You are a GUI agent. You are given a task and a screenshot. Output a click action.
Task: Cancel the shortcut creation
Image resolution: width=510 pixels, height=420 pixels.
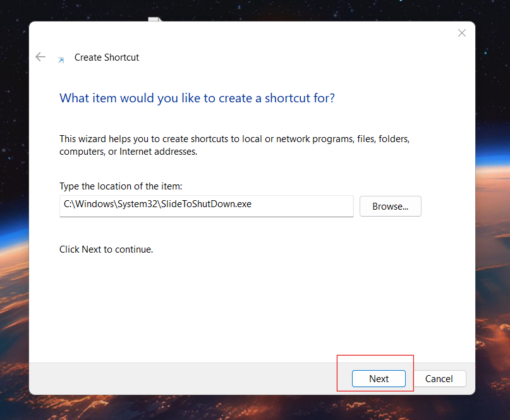click(x=439, y=378)
